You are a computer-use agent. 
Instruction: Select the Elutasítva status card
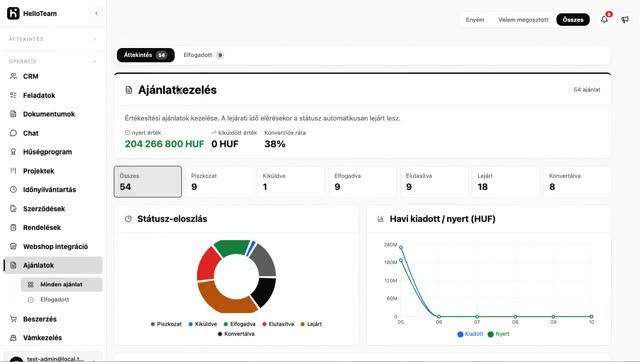tap(434, 182)
